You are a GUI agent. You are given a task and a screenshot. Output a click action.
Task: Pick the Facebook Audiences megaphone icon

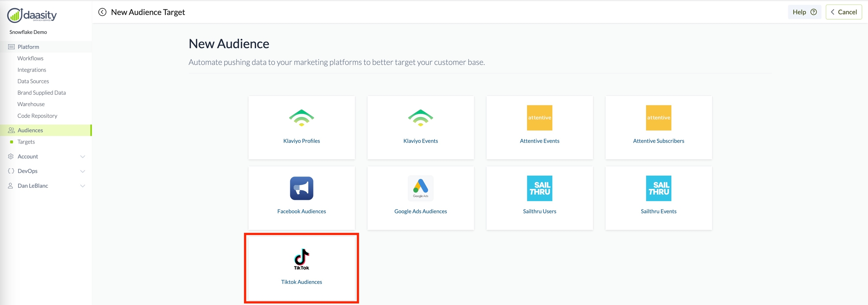click(301, 188)
